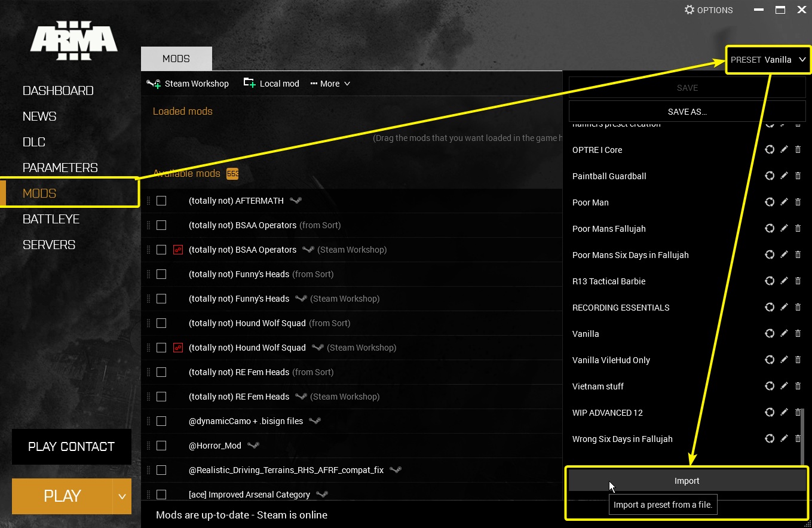
Task: Load the Vanilla VileHud Only preset
Action: (611, 360)
